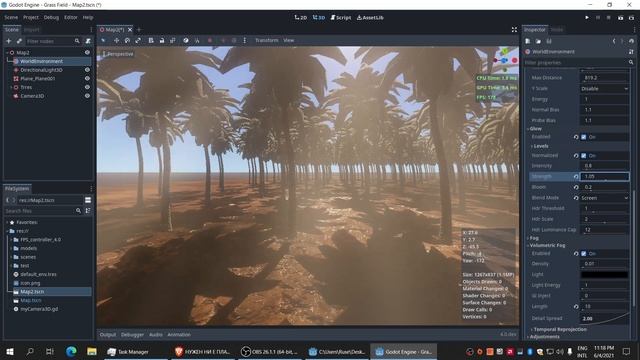The height and width of the screenshot is (360, 640).
Task: Open the Output bottom panel
Action: click(108, 335)
